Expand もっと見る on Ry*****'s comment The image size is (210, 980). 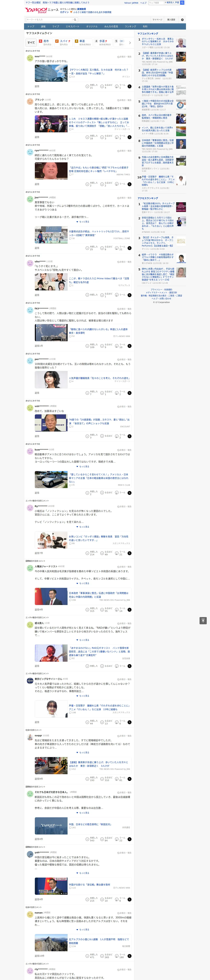coord(83,527)
